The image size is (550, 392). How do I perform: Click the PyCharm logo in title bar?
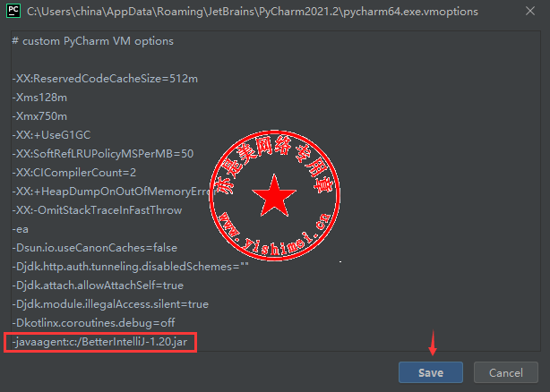[x=13, y=11]
